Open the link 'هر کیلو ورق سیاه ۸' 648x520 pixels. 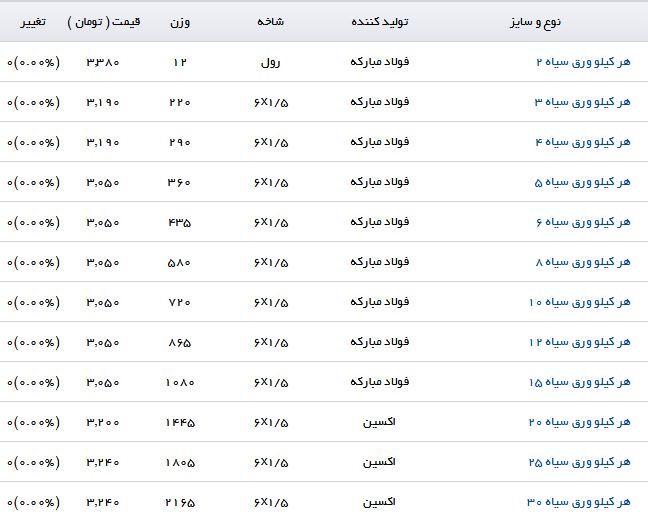click(x=583, y=262)
